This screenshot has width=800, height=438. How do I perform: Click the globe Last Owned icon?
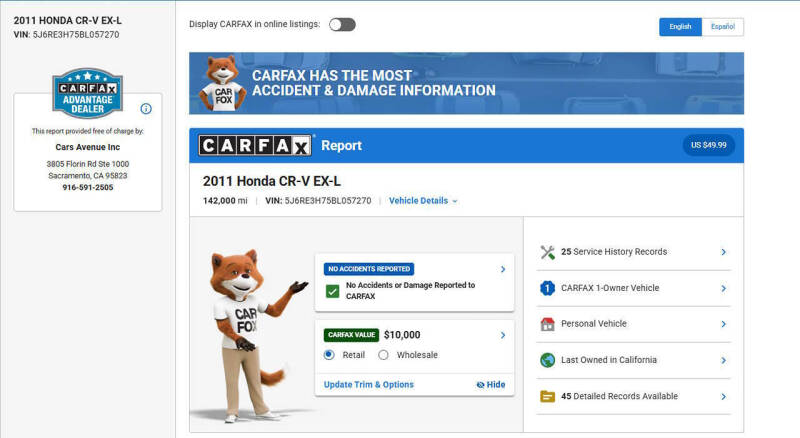[x=547, y=360]
